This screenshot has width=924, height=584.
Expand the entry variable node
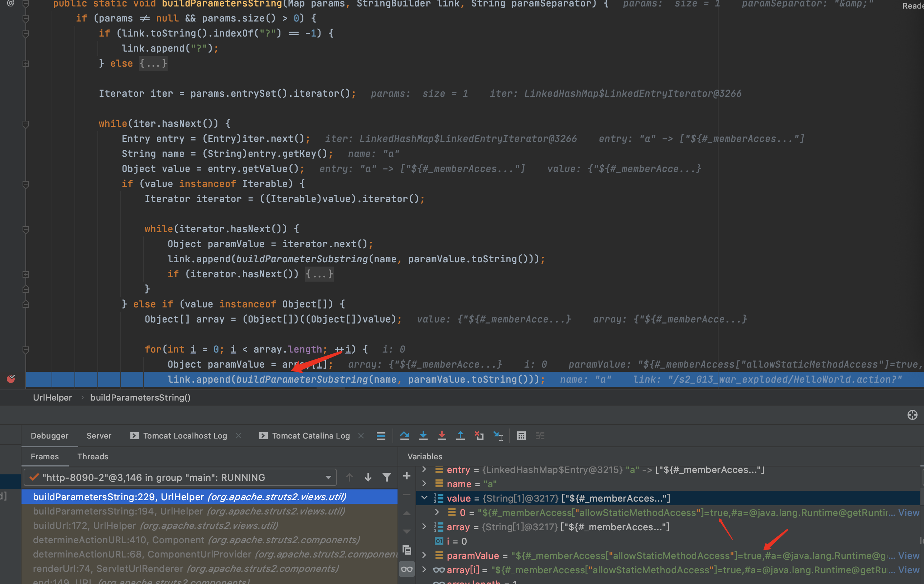click(x=424, y=470)
